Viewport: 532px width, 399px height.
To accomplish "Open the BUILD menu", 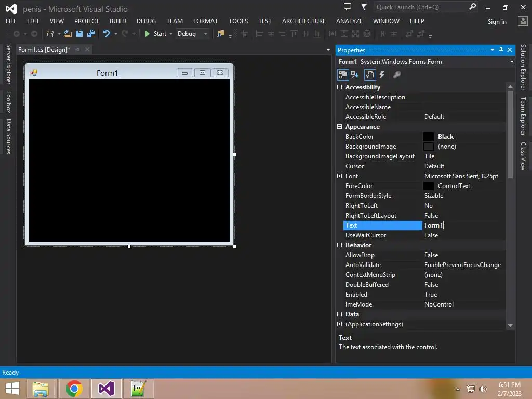I will pos(118,21).
